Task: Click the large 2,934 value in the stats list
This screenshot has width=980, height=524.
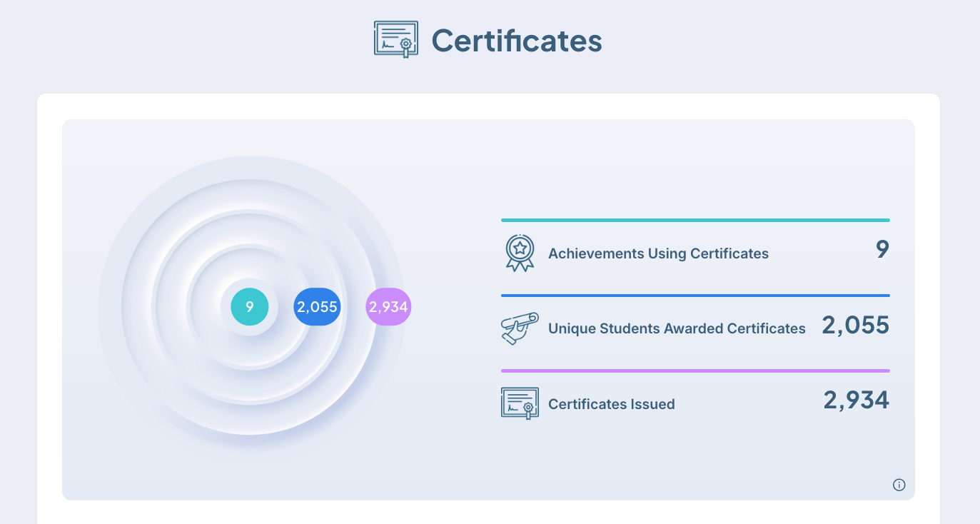Action: pyautogui.click(x=856, y=400)
